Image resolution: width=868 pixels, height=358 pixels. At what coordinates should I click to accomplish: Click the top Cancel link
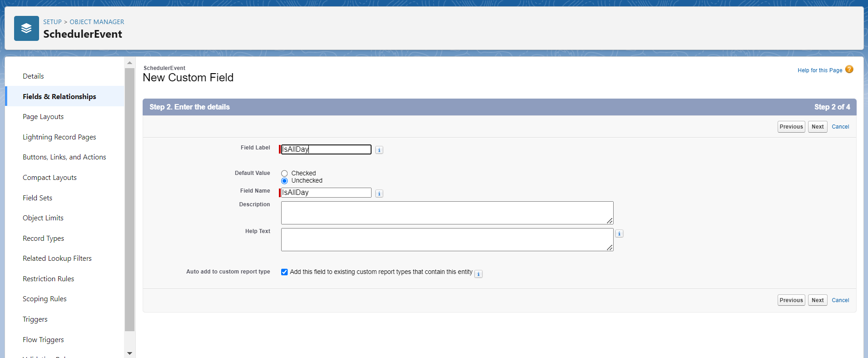(840, 127)
